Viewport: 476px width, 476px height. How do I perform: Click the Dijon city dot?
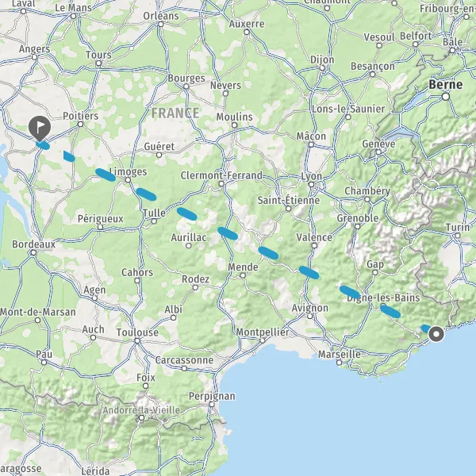(322, 68)
